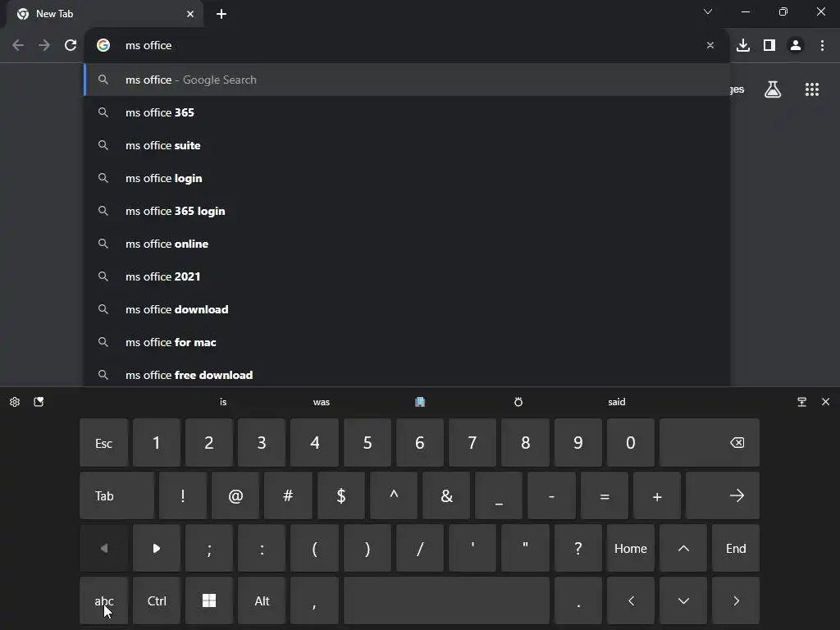Open Chrome downloads icon
The image size is (840, 630).
[x=743, y=46]
